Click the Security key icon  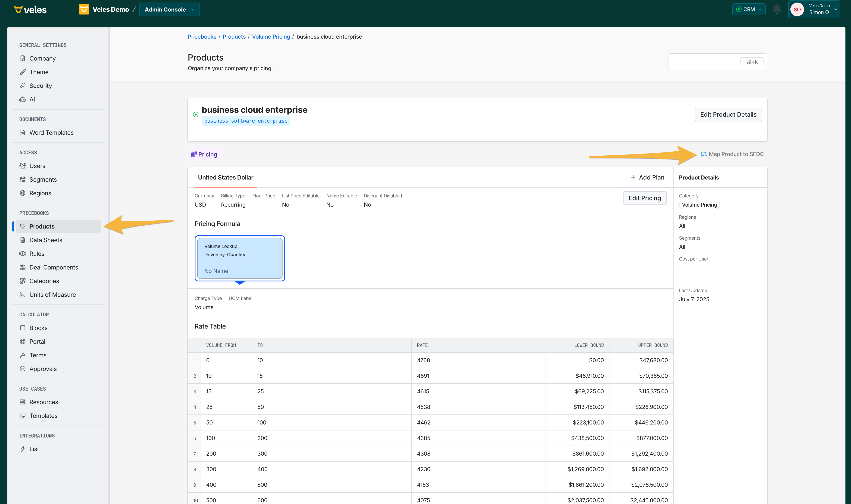pyautogui.click(x=23, y=85)
